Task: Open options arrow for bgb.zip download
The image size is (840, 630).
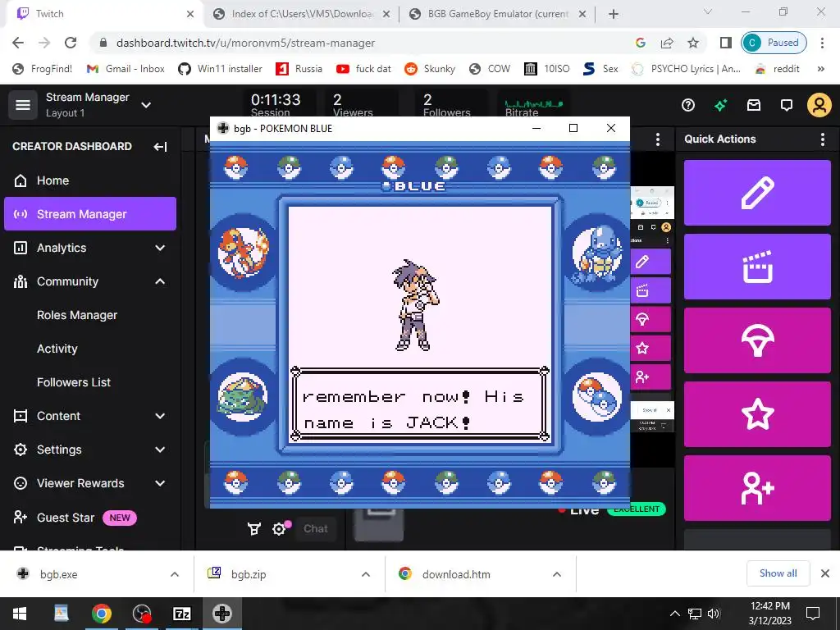Action: click(366, 574)
